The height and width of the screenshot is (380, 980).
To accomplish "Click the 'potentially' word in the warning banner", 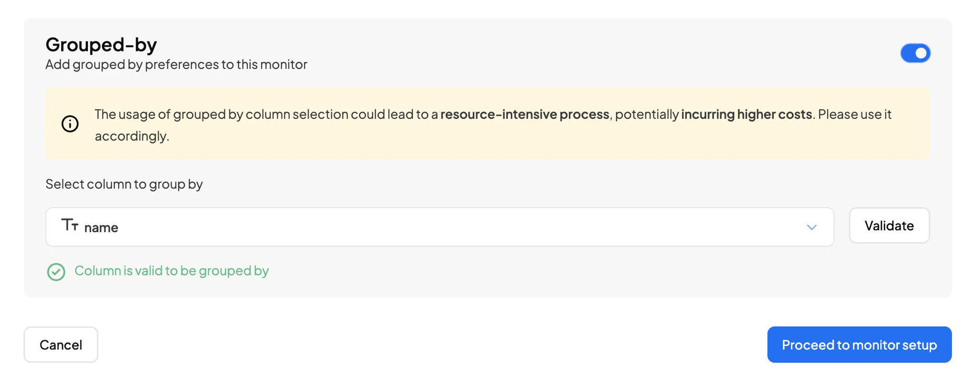I will [647, 114].
